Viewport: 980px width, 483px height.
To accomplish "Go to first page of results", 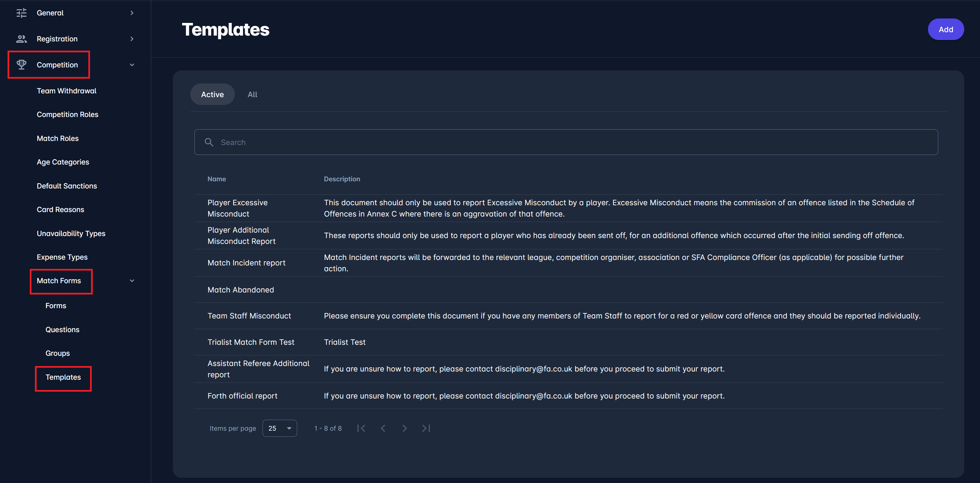I will coord(361,428).
